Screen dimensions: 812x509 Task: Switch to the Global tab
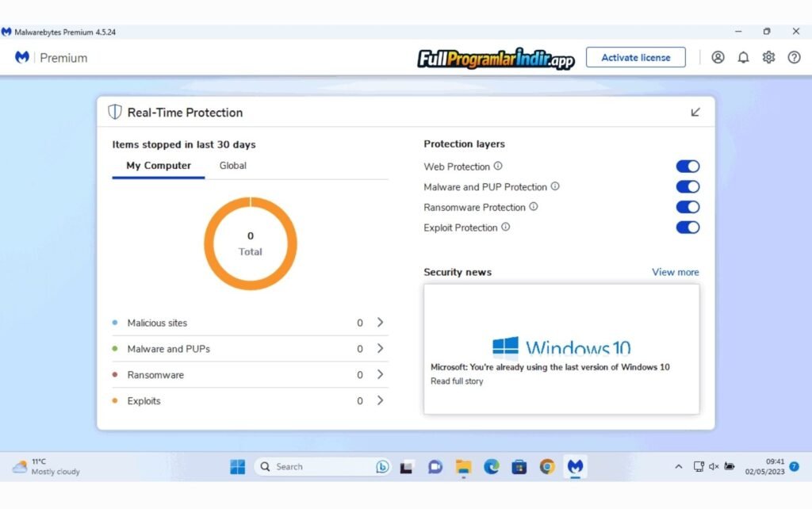232,165
